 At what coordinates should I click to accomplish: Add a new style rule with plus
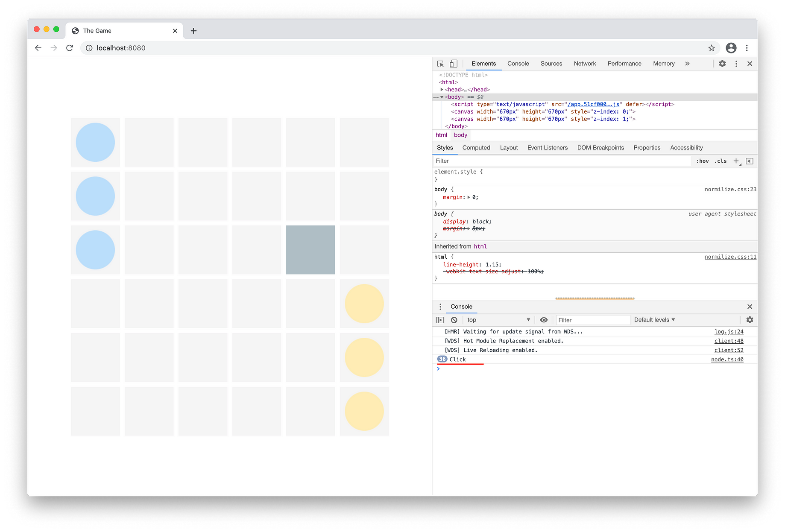click(736, 161)
